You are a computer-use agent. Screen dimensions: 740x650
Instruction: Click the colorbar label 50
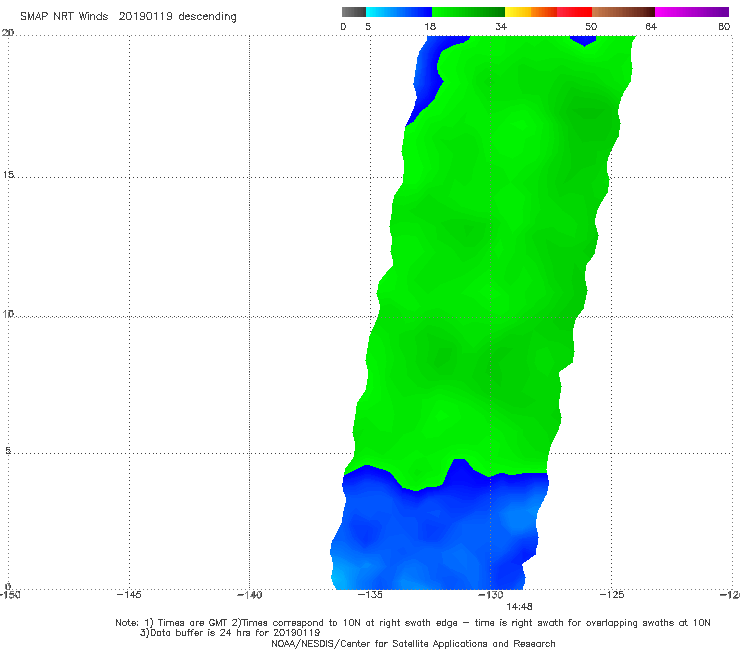(591, 26)
